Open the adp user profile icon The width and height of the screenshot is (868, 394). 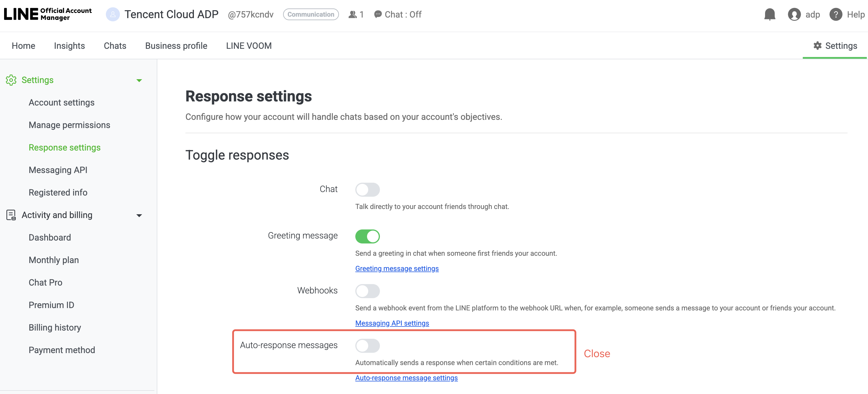tap(794, 15)
